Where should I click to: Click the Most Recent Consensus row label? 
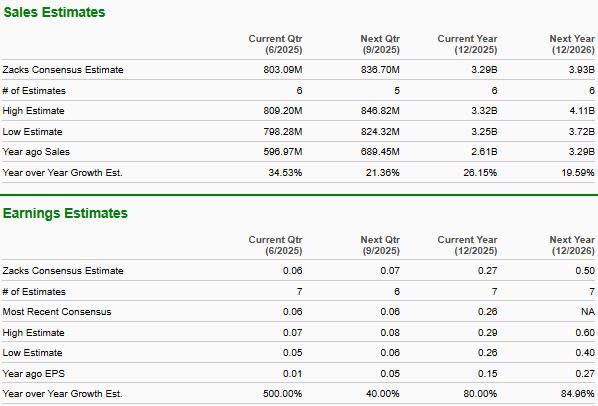[57, 312]
